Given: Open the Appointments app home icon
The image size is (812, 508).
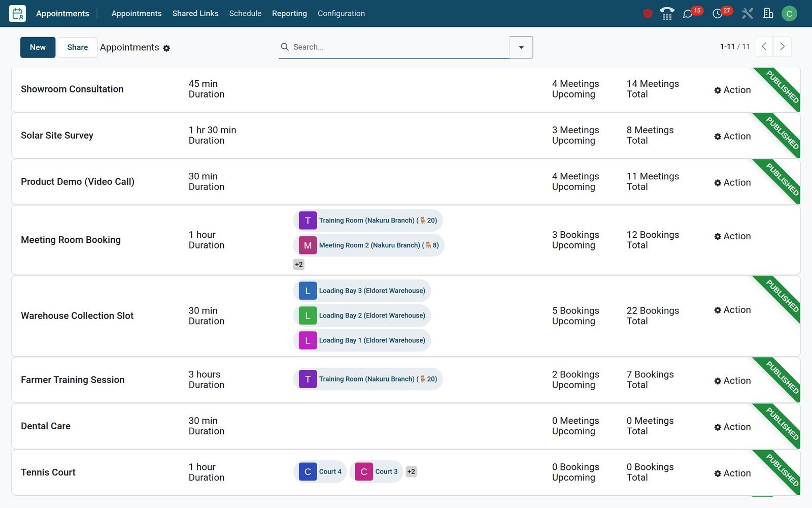Looking at the screenshot, I should pos(18,14).
